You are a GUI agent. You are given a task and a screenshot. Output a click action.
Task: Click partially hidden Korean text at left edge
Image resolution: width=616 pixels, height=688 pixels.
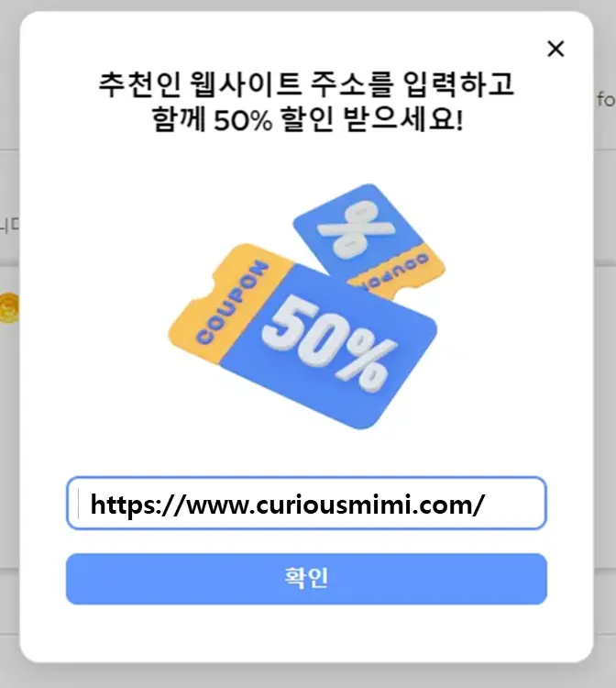(9, 225)
